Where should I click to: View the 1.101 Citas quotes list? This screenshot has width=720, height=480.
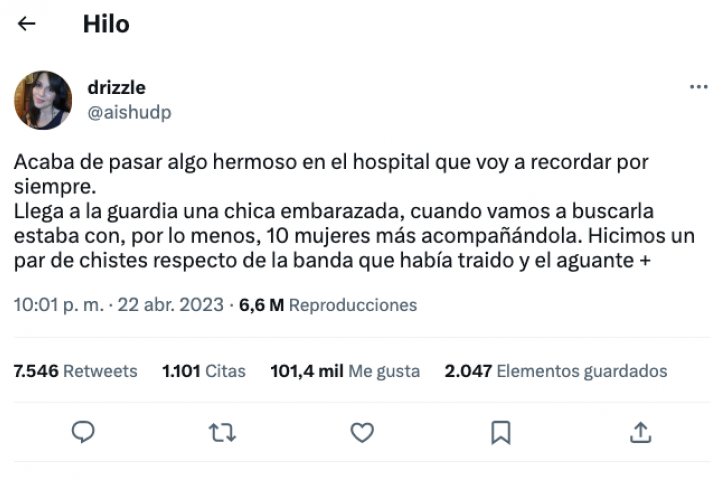pos(204,371)
